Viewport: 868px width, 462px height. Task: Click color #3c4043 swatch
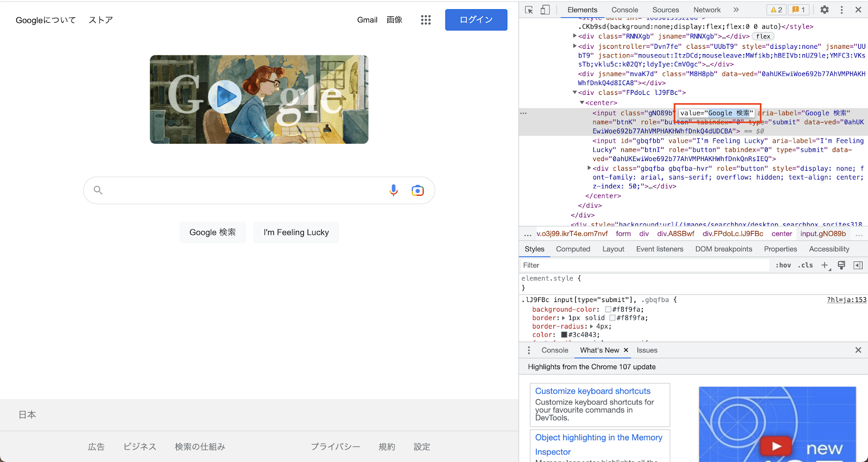[564, 335]
